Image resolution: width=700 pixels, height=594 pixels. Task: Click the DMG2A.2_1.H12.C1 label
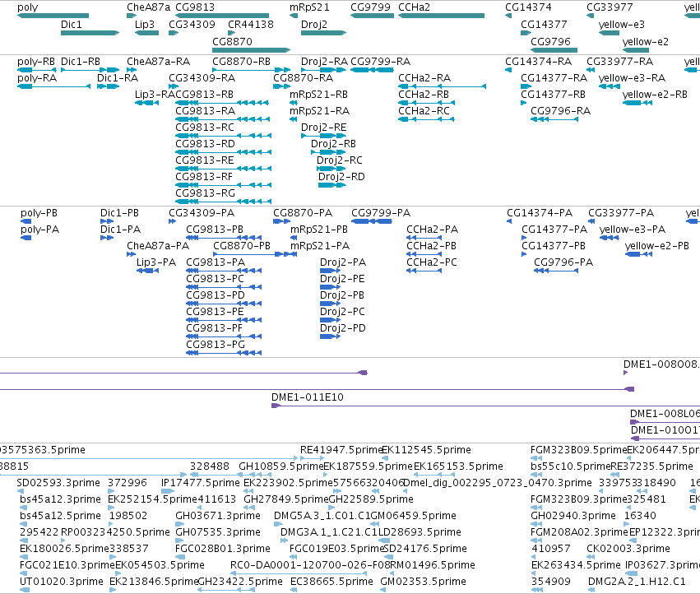click(x=637, y=581)
